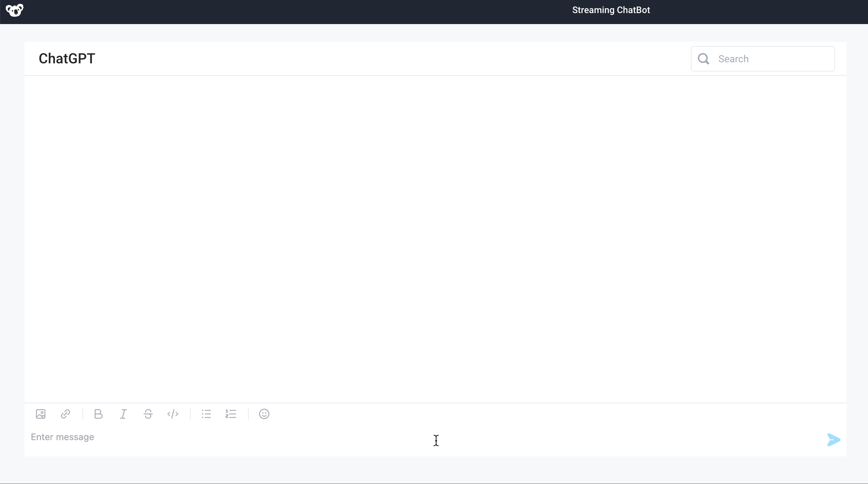Viewport: 868px width, 484px height.
Task: Click the dark top navigation bar
Action: point(283,12)
